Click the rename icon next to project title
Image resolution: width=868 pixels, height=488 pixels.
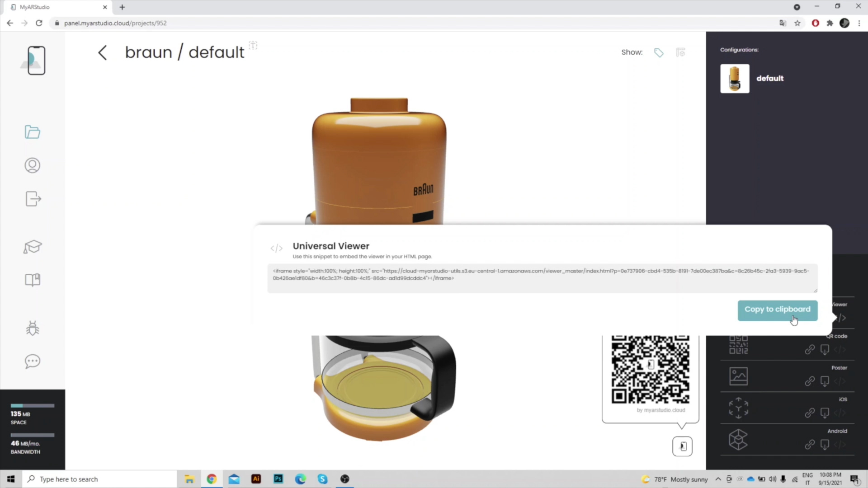click(x=253, y=45)
